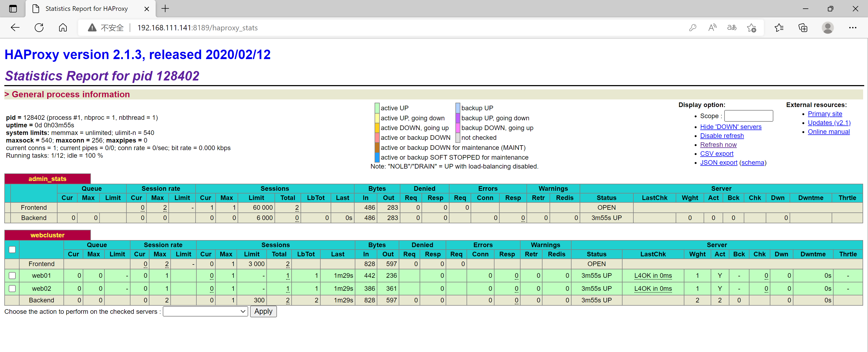This screenshot has width=868, height=352.
Task: Open the password key icon
Action: click(x=693, y=28)
